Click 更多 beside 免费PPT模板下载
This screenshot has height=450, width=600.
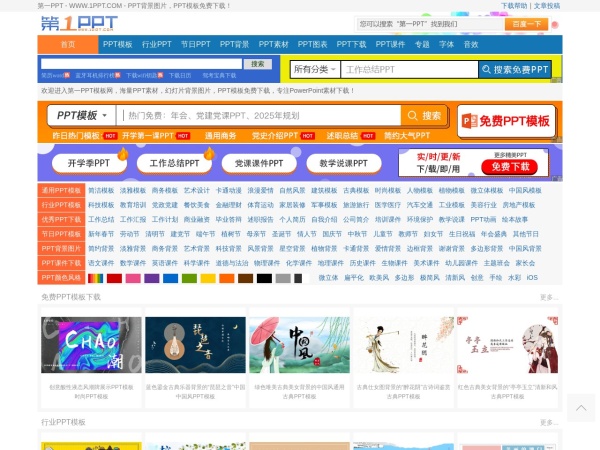point(548,298)
